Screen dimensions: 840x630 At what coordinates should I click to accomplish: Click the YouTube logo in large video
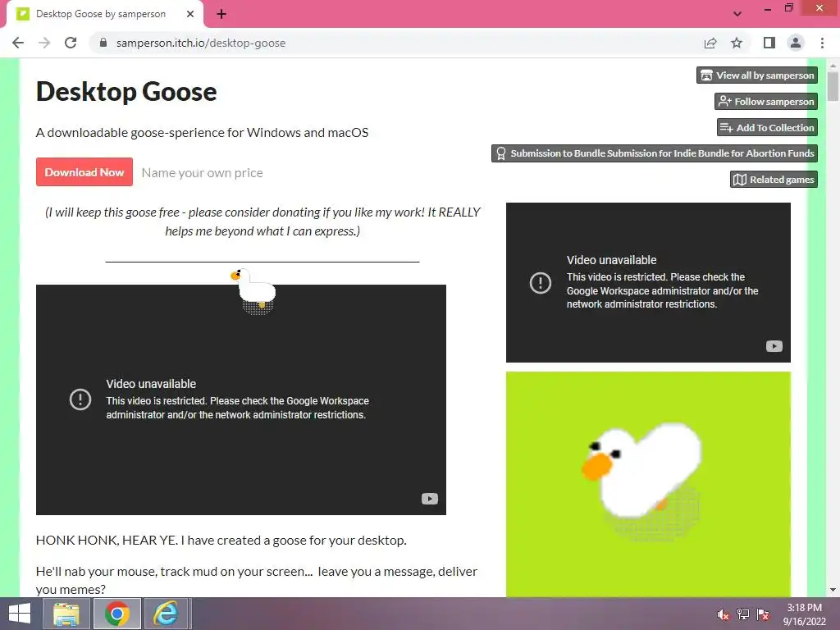[x=430, y=499]
